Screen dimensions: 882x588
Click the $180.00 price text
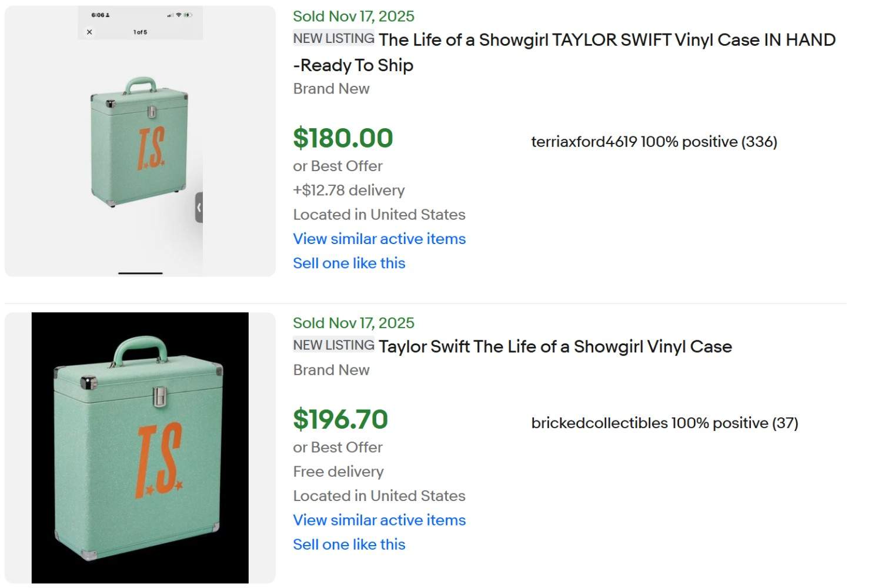pos(343,138)
